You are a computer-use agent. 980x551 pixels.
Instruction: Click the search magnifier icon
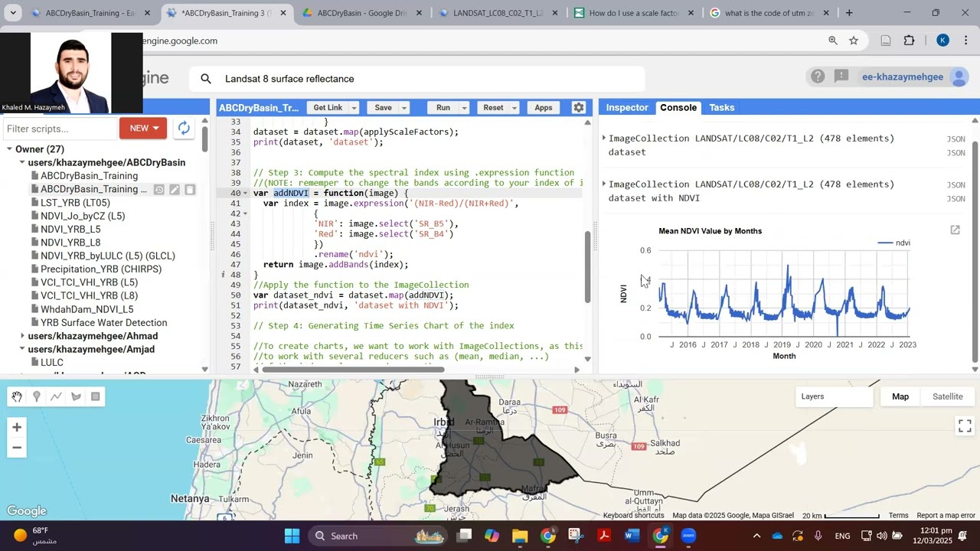[205, 79]
